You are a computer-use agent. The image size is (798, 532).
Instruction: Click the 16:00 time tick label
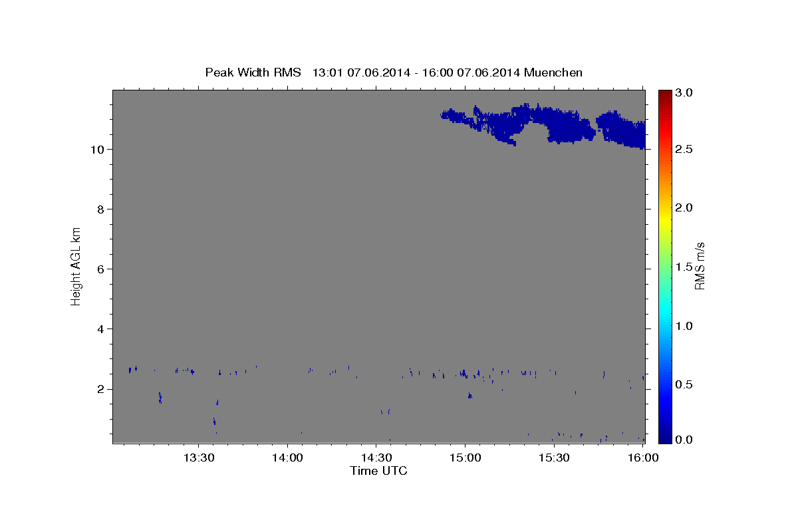click(642, 458)
